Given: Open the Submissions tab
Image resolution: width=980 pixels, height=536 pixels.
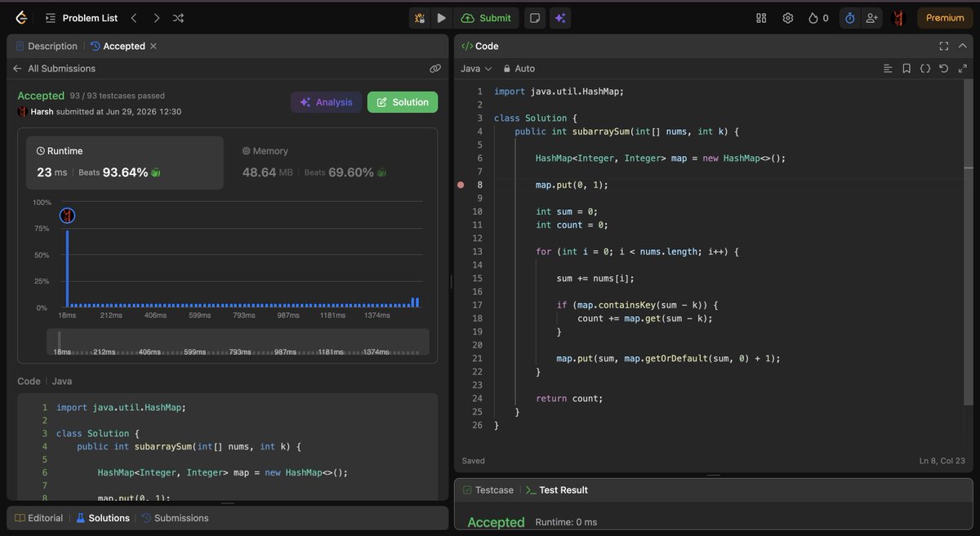Looking at the screenshot, I should [174, 518].
